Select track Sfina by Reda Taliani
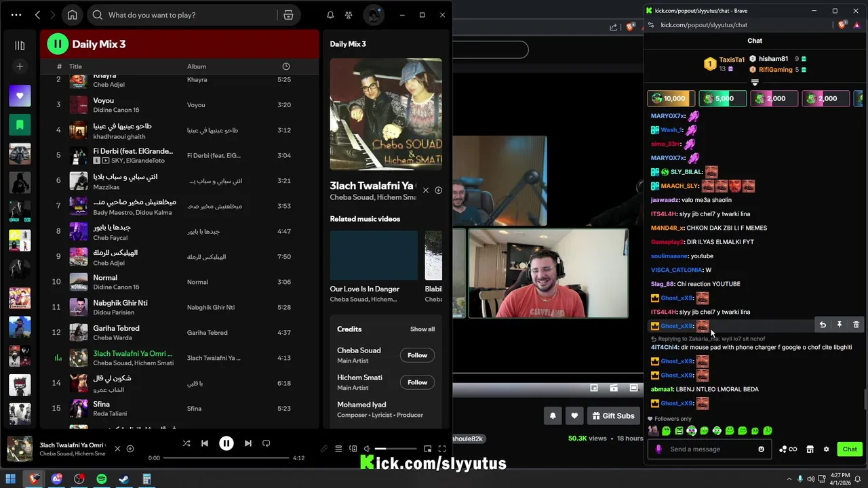Viewport: 868px width, 488px height. click(x=180, y=408)
